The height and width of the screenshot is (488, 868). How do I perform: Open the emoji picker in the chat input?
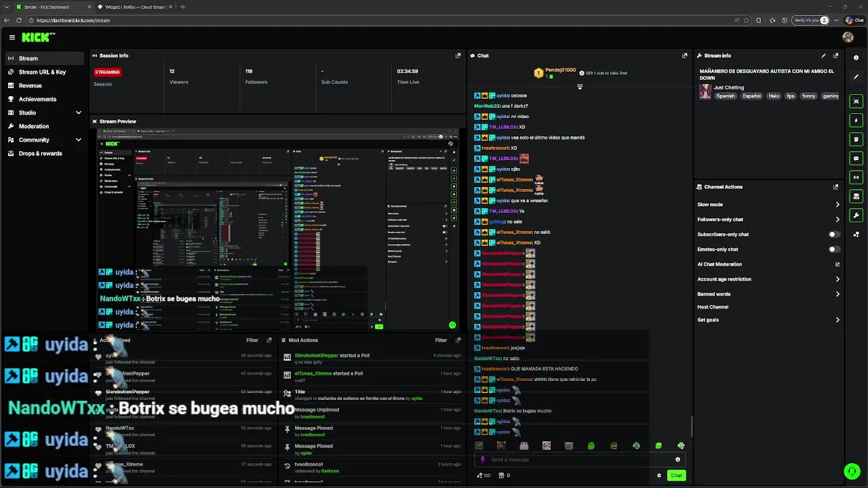[677, 460]
